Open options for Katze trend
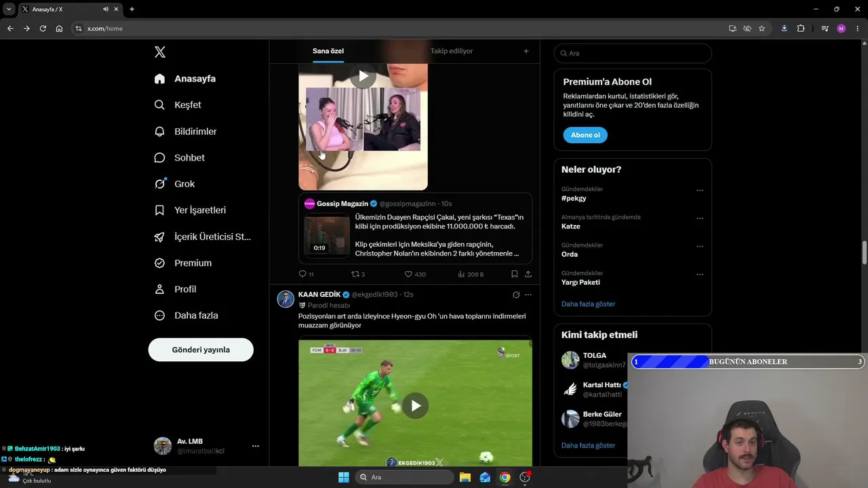This screenshot has height=488, width=868. click(x=700, y=218)
